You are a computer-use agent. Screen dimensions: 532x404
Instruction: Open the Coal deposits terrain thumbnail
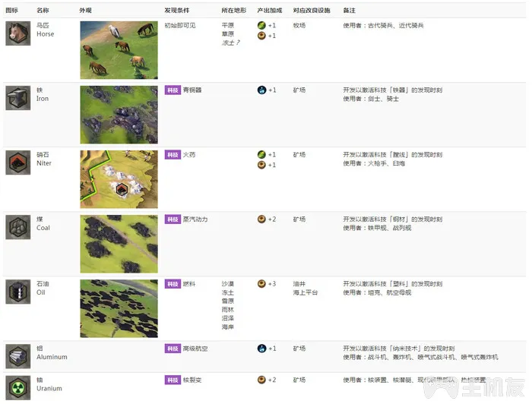119,244
